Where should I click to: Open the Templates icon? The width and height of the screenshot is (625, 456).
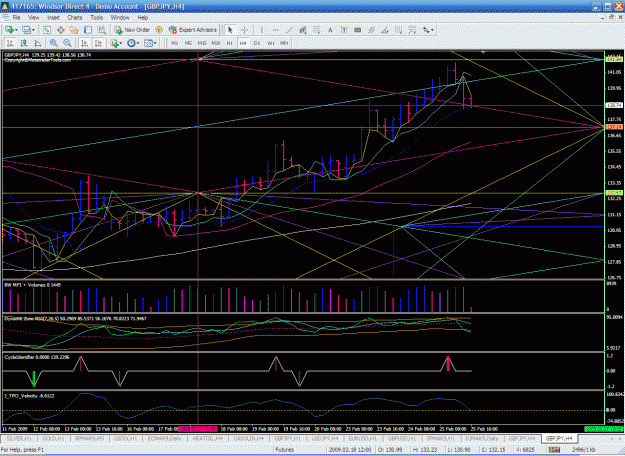(148, 43)
